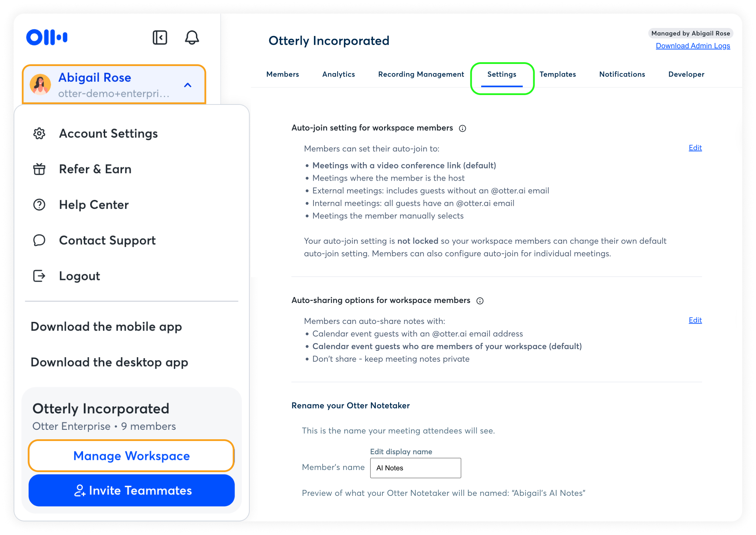Collapse the sidebar panel icon
Screen dimensions: 756x535
tap(160, 37)
